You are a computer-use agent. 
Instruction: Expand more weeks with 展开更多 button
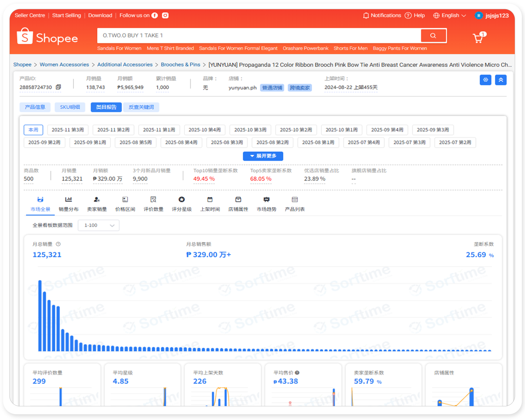click(263, 156)
